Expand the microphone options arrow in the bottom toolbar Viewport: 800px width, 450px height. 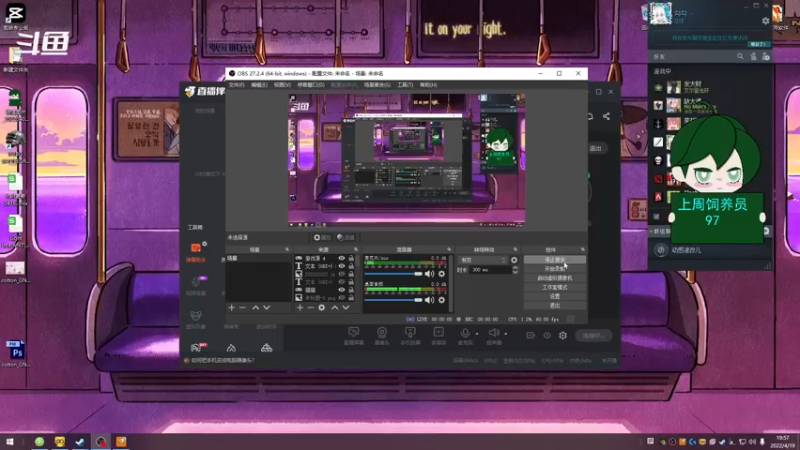tap(477, 334)
